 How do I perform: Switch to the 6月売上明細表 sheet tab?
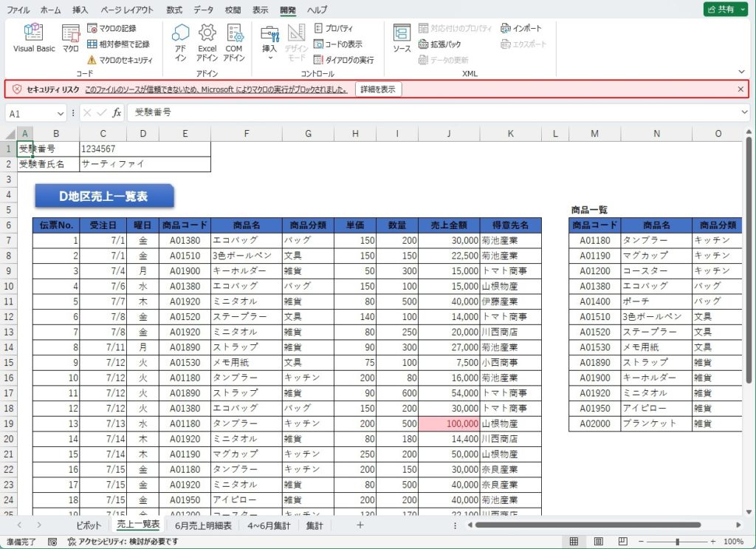[x=204, y=525]
